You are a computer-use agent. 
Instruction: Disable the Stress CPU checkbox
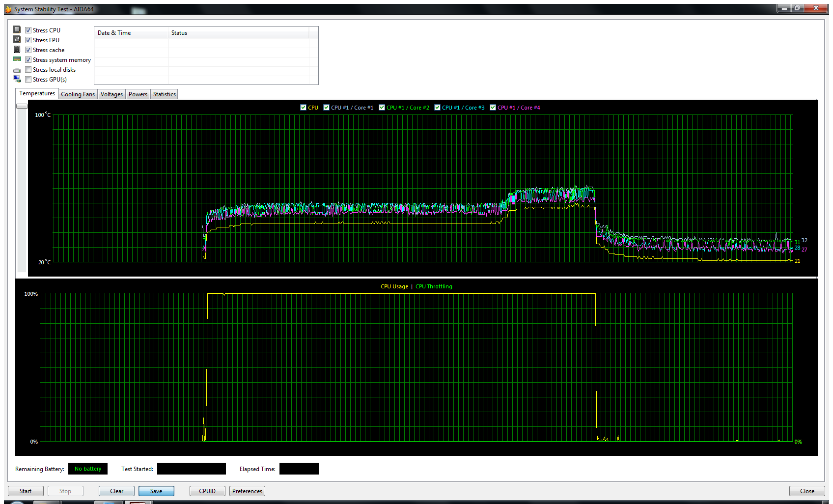28,30
